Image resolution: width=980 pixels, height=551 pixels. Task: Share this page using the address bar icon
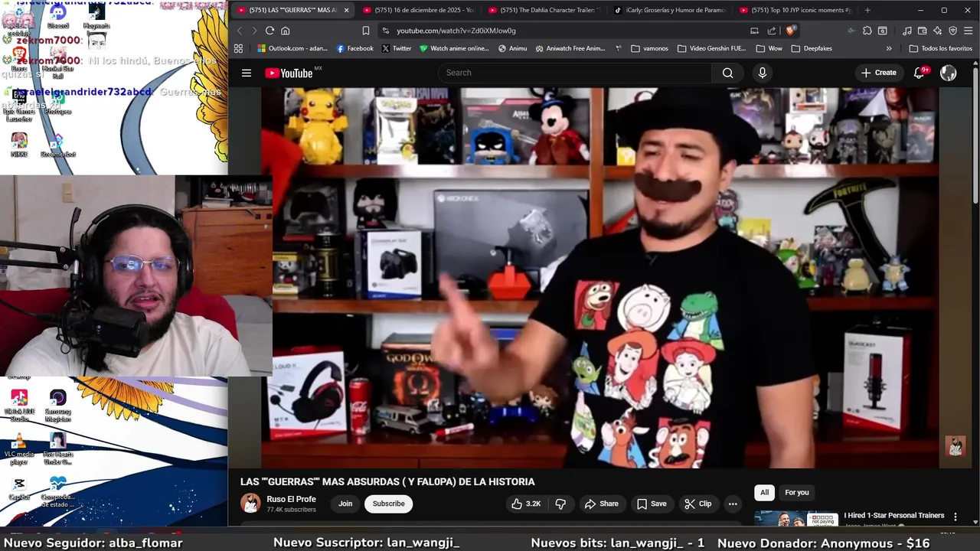[x=772, y=31]
